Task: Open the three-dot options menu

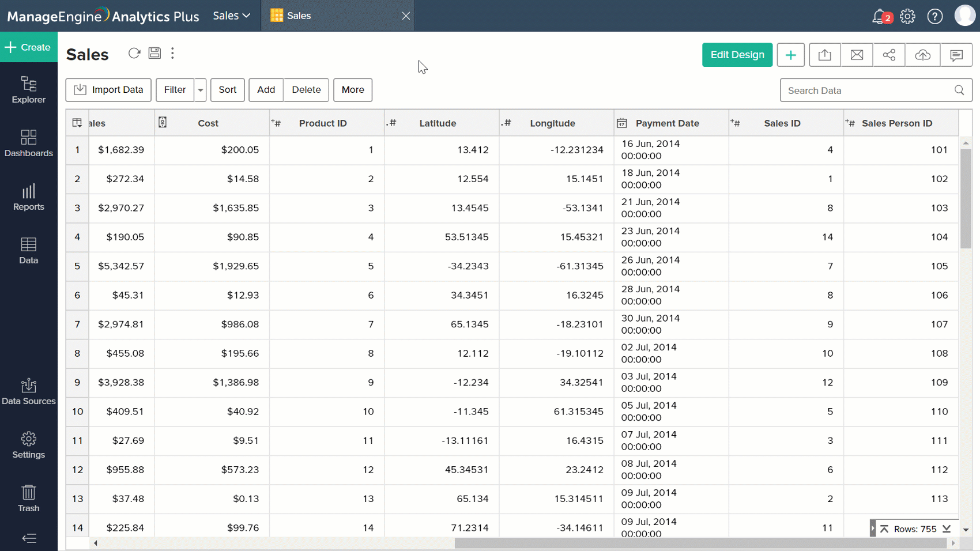Action: coord(172,53)
